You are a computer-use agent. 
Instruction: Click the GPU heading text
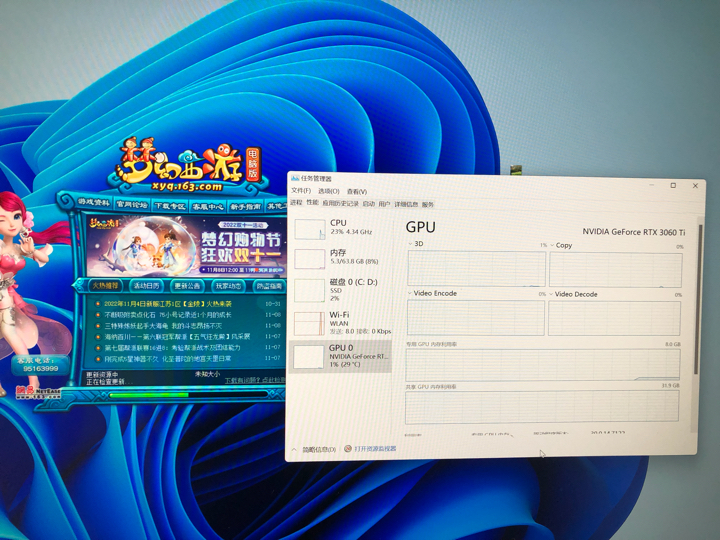click(x=421, y=227)
